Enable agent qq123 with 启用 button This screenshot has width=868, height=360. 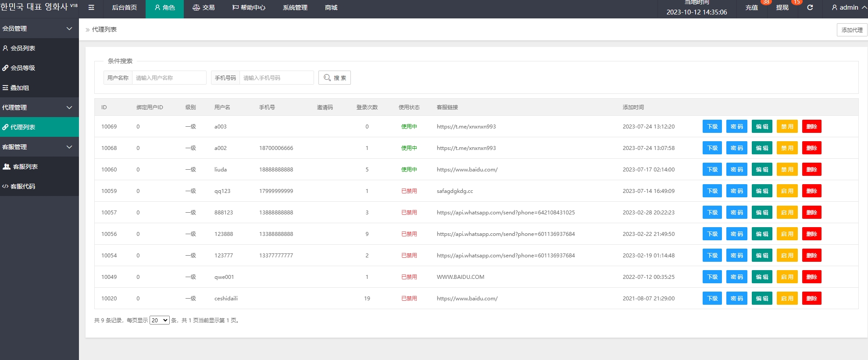[x=787, y=191]
